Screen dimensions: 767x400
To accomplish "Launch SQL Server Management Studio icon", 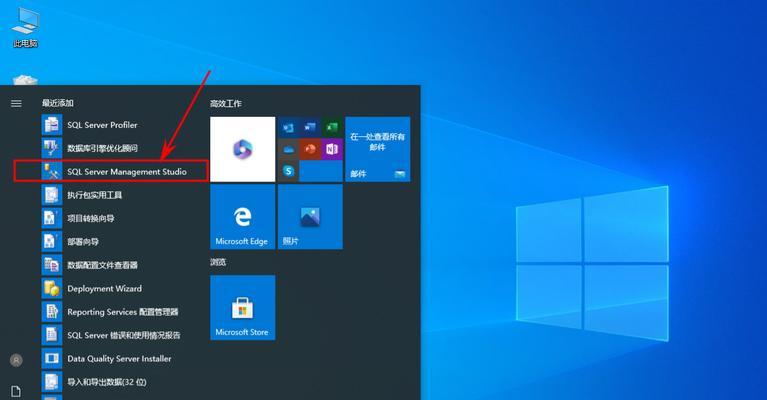I will 52,172.
